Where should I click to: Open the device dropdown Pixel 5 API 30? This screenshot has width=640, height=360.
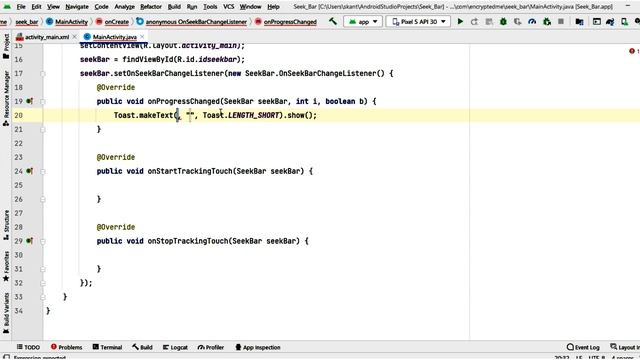(418, 22)
